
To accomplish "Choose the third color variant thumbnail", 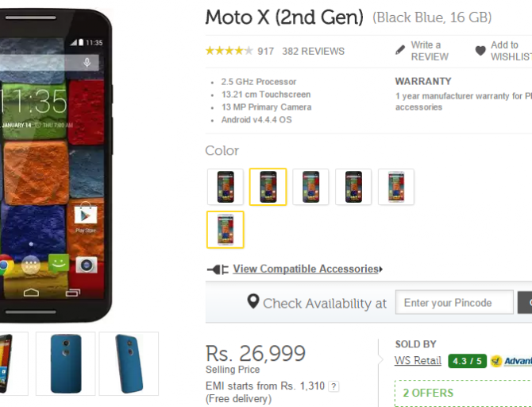I will [x=310, y=187].
